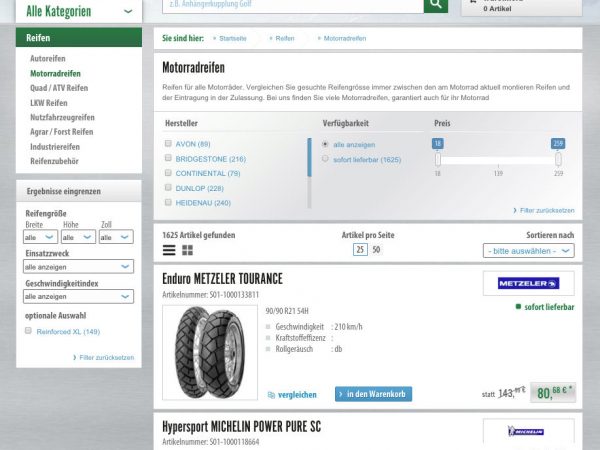
Task: Switch to grid view icon
Action: tap(188, 250)
